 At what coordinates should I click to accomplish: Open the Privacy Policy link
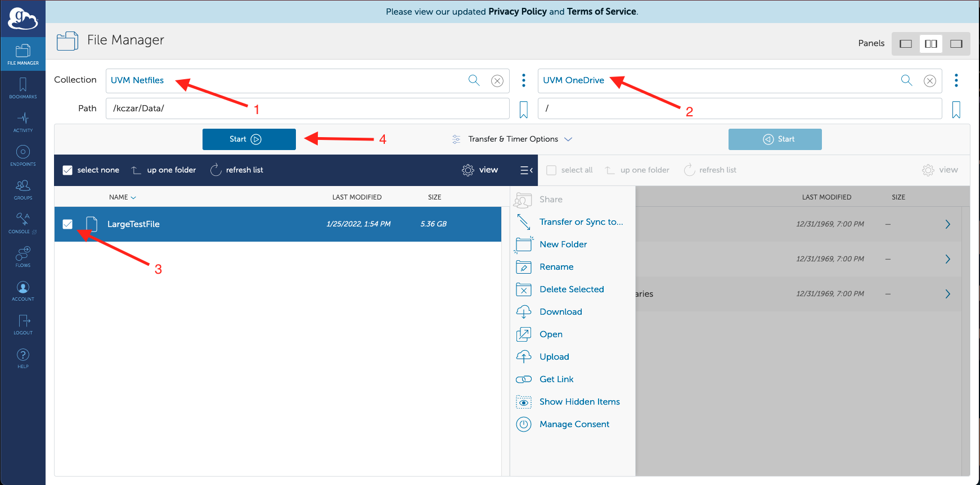[x=518, y=11]
